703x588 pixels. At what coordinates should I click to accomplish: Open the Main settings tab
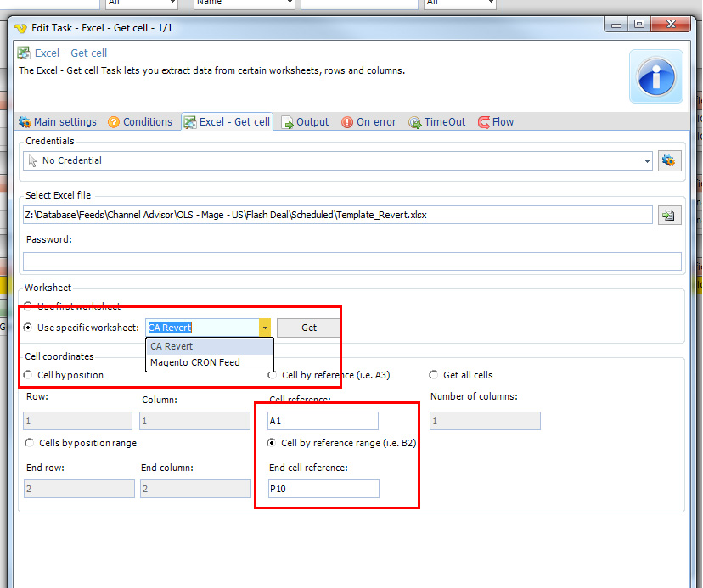[58, 122]
